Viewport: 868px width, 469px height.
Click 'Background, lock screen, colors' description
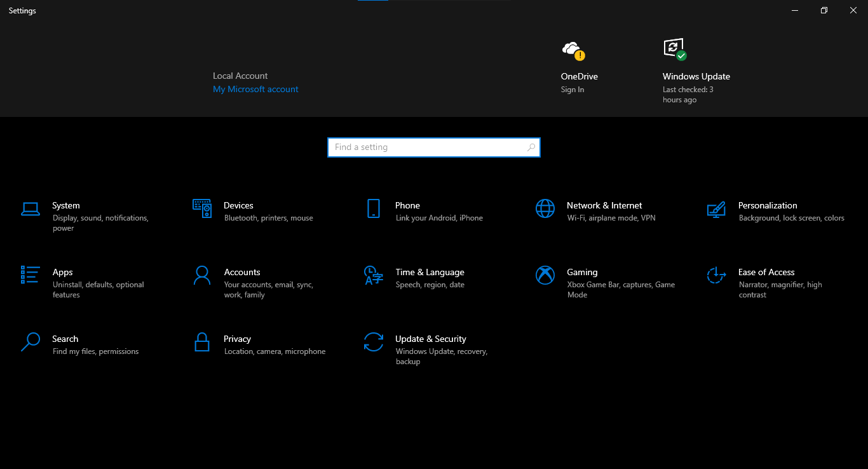point(792,218)
